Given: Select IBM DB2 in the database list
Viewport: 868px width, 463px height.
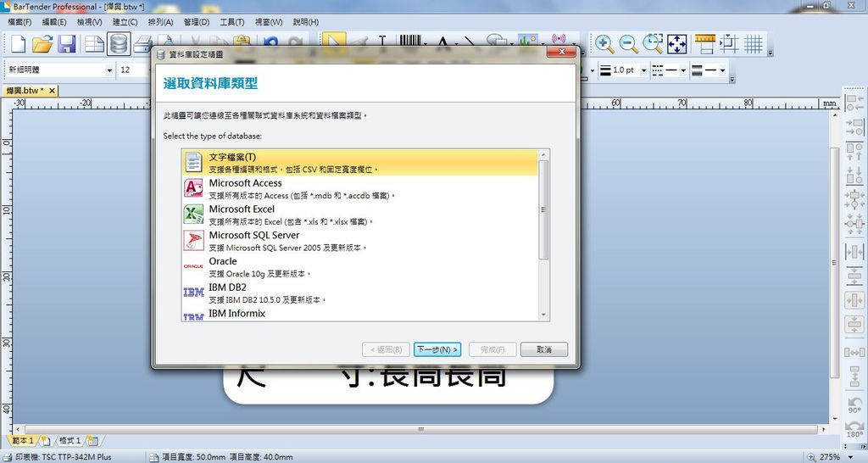Looking at the screenshot, I should tap(359, 293).
